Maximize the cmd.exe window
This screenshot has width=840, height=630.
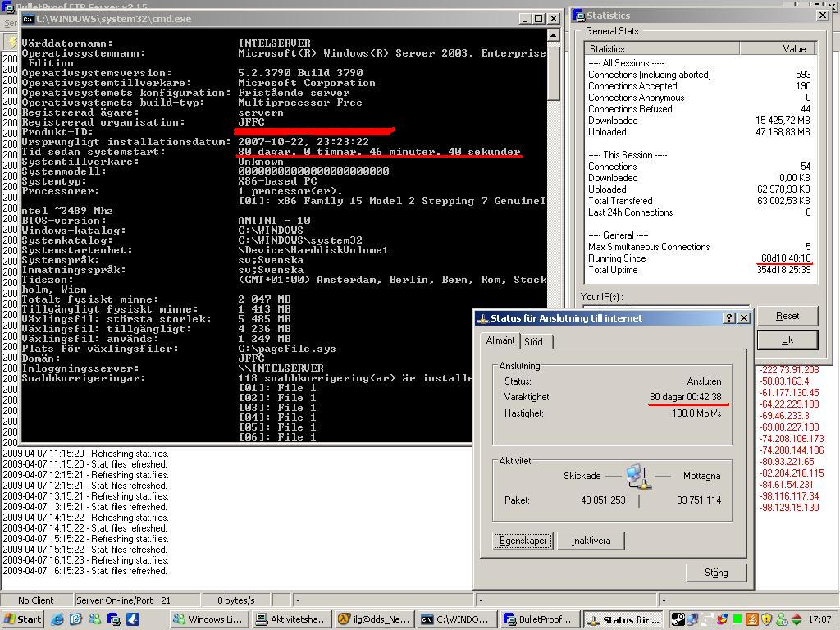(x=539, y=19)
